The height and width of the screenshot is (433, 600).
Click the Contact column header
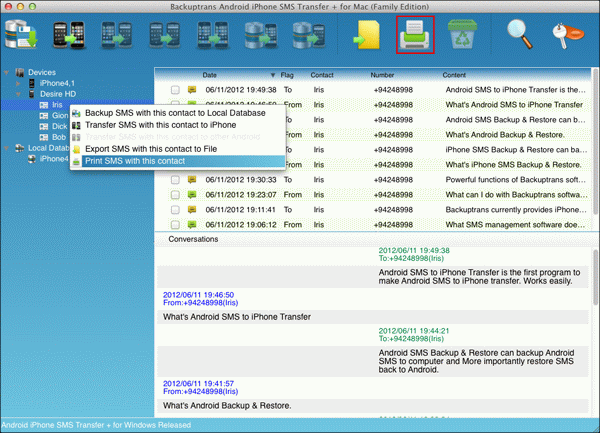[322, 75]
